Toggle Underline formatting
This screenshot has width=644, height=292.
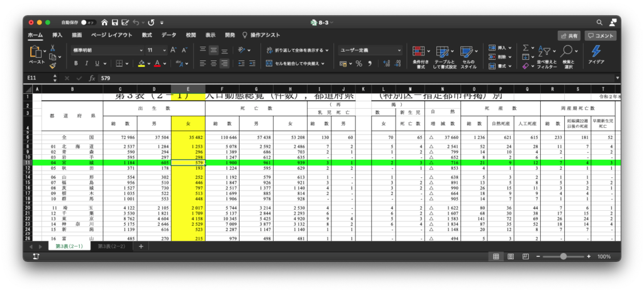click(x=97, y=64)
